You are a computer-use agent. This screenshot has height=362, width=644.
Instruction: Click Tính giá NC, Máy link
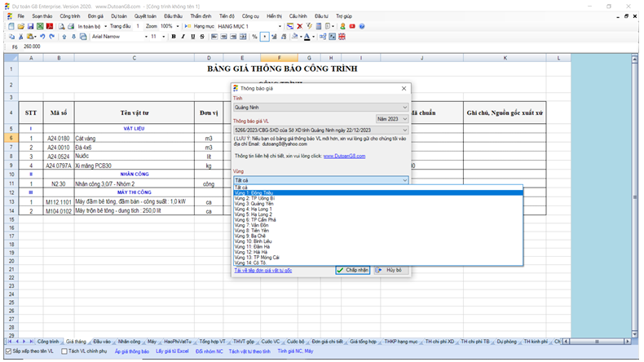(x=295, y=351)
